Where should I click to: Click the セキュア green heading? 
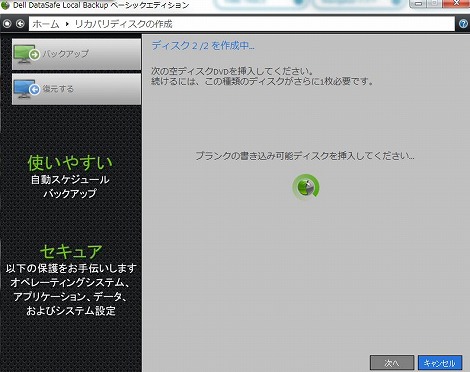[x=71, y=251]
